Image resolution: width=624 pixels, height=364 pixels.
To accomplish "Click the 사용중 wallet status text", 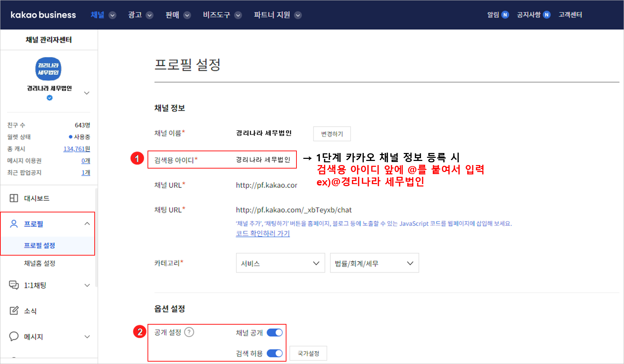I will coord(82,137).
